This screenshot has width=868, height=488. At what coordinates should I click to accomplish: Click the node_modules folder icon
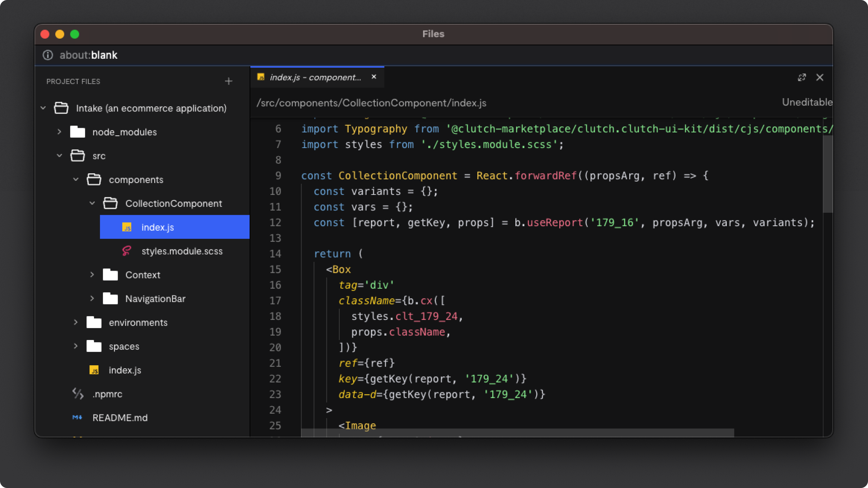[78, 132]
